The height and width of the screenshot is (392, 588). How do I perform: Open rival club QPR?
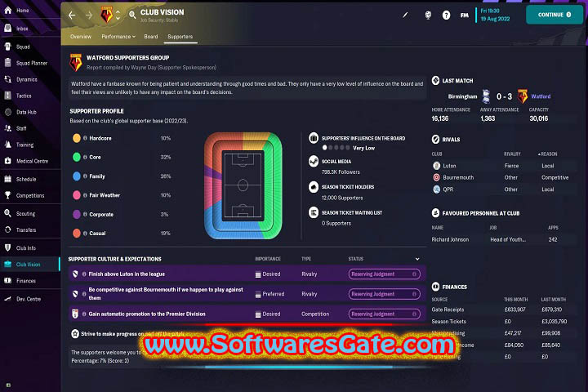(x=448, y=189)
